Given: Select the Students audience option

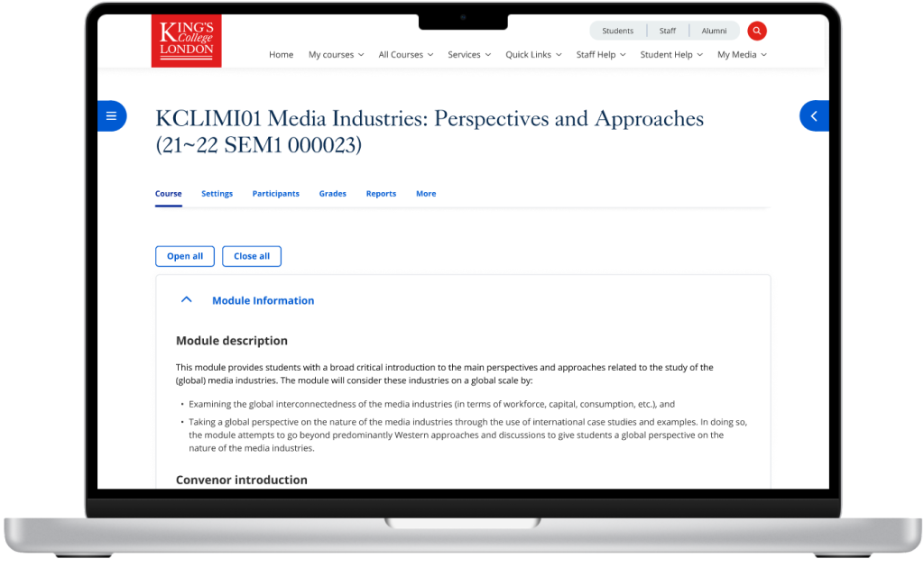Looking at the screenshot, I should [x=617, y=31].
